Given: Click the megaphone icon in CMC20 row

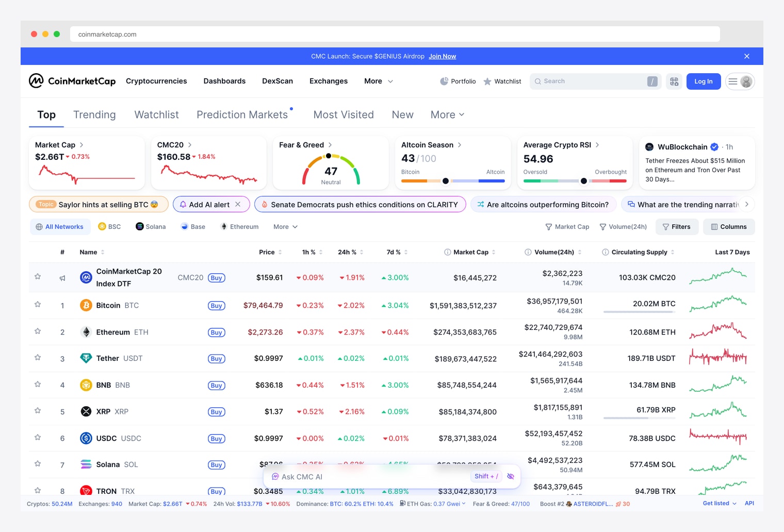Looking at the screenshot, I should [62, 278].
